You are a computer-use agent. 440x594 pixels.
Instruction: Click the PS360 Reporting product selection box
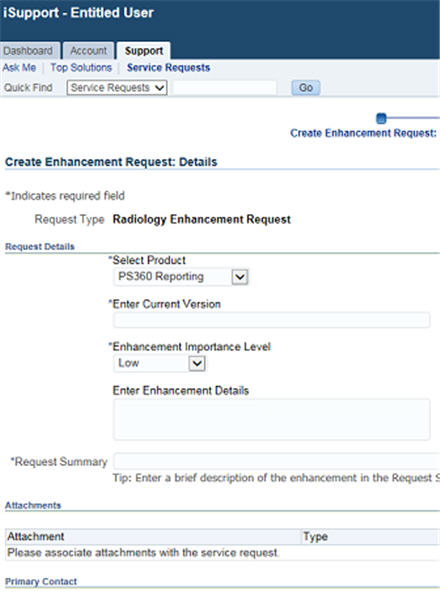pyautogui.click(x=181, y=277)
